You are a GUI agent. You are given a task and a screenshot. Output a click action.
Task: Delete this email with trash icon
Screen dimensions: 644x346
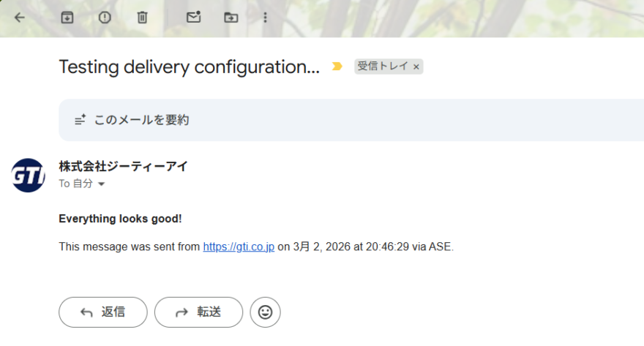pyautogui.click(x=143, y=17)
